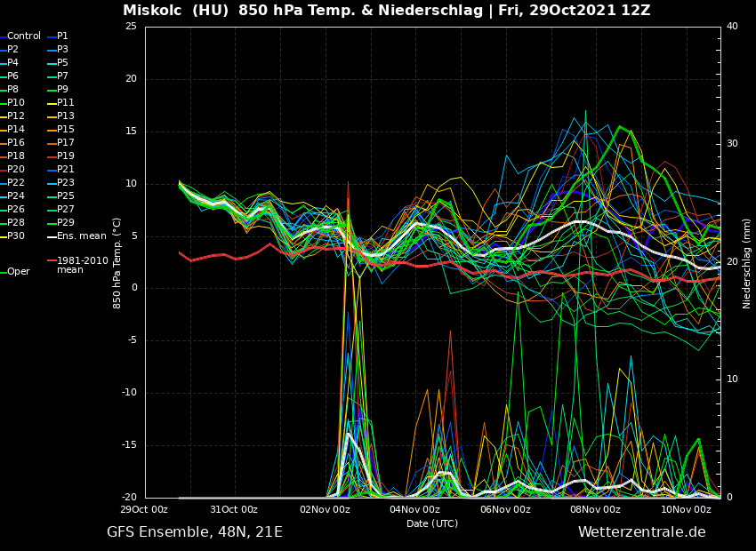Select the Oper legend entry

point(18,272)
